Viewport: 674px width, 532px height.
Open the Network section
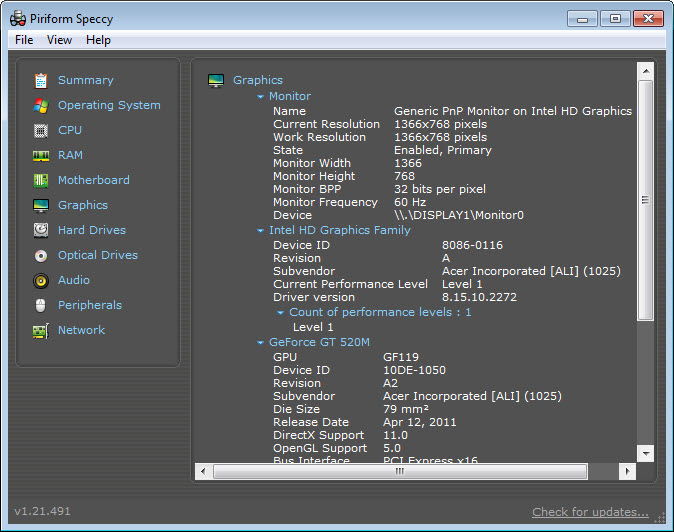pyautogui.click(x=81, y=330)
